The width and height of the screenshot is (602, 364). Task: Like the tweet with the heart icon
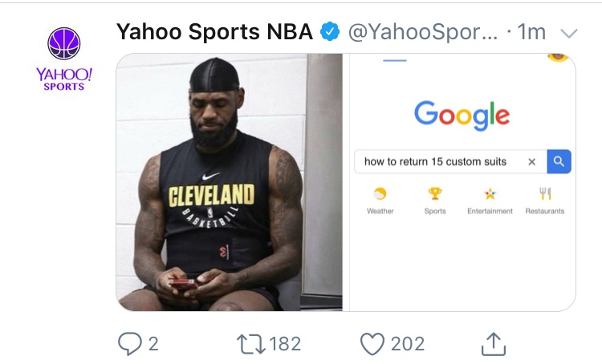372,344
